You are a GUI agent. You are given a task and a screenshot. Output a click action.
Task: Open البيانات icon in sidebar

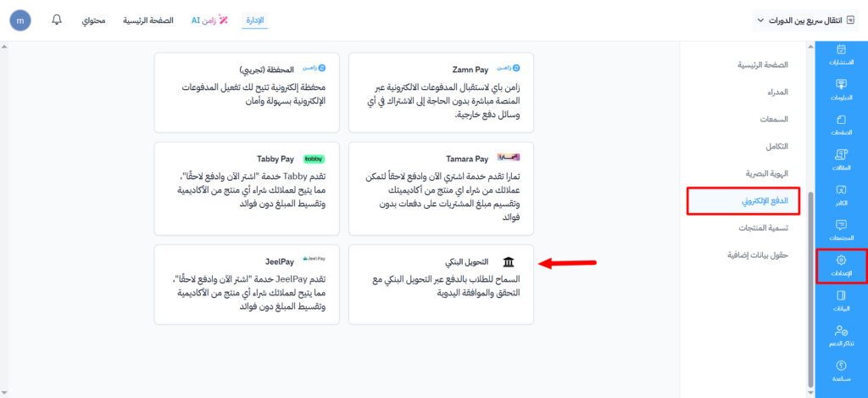tap(840, 300)
